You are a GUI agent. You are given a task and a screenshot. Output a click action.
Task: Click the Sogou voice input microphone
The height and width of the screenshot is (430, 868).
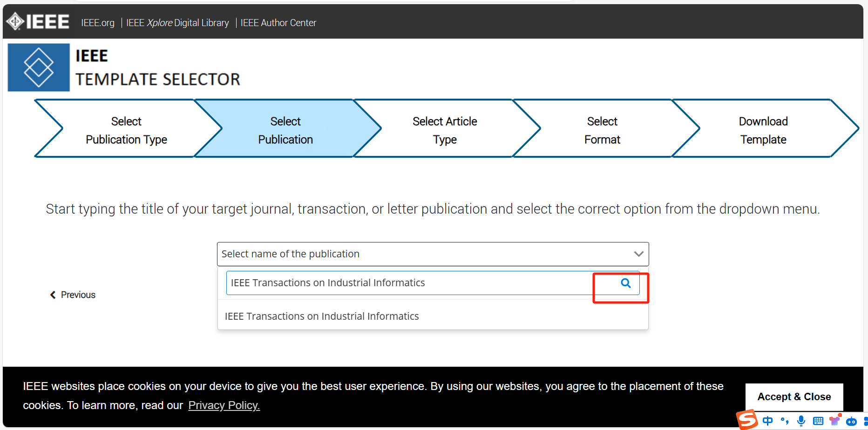(801, 421)
